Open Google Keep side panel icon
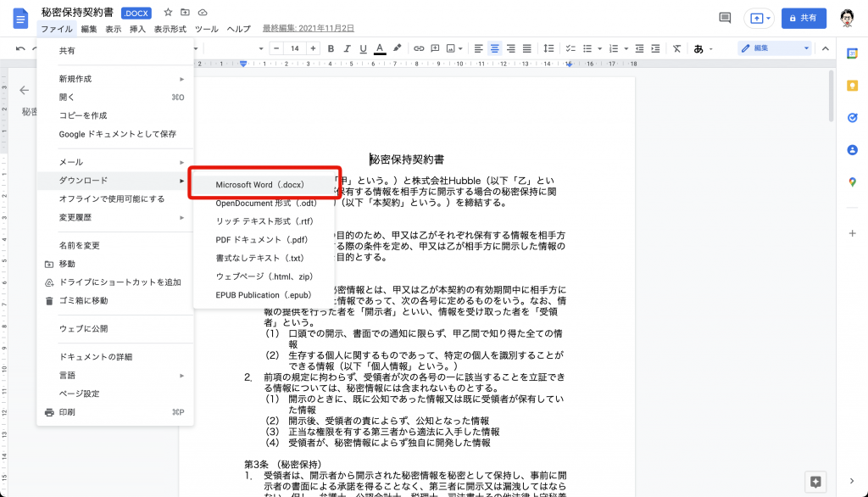Viewport: 868px width, 497px height. [x=853, y=86]
